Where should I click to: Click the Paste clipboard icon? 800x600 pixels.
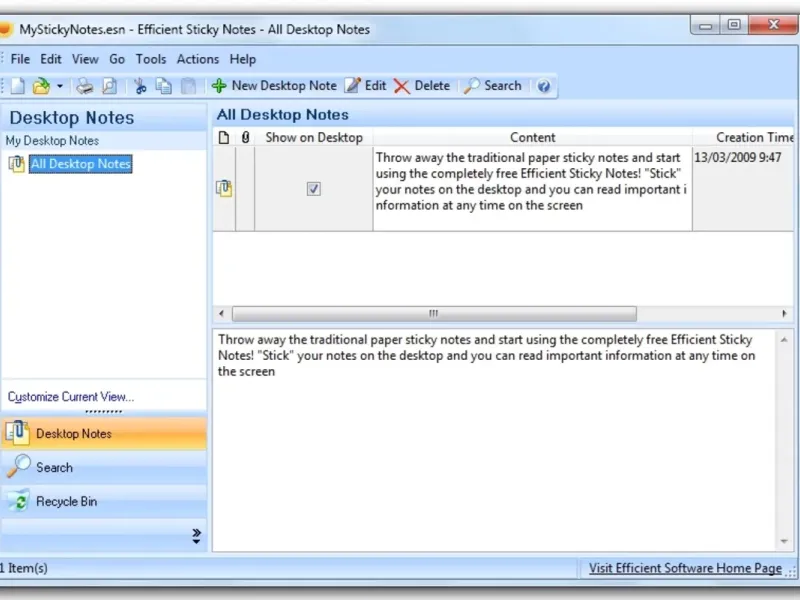click(x=188, y=86)
